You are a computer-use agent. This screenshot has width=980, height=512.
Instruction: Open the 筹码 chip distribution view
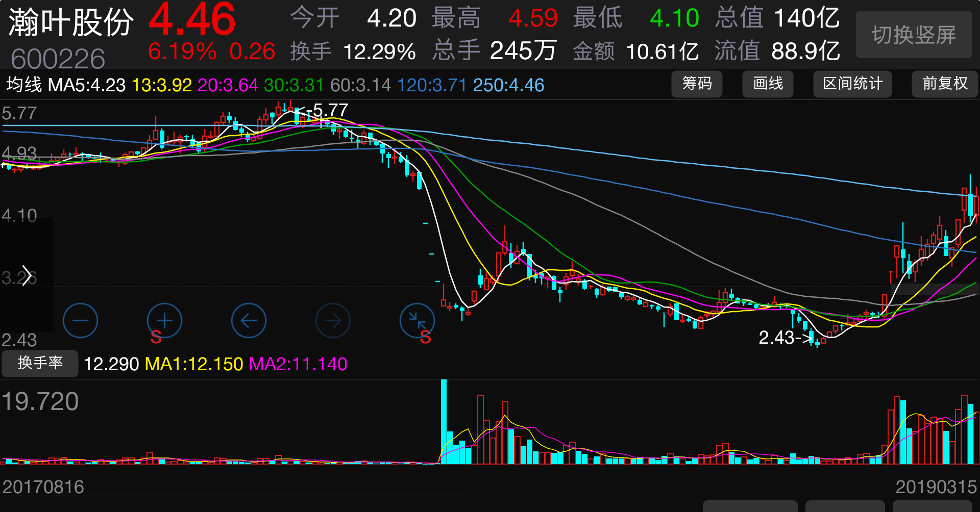(697, 84)
